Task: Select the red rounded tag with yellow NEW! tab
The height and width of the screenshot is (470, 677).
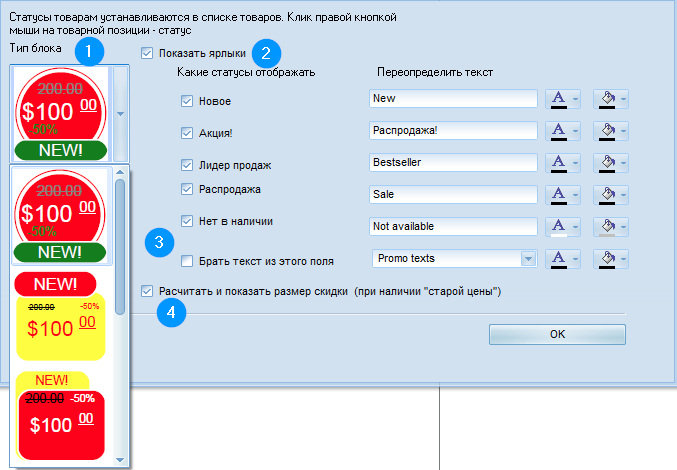Action: (x=60, y=416)
